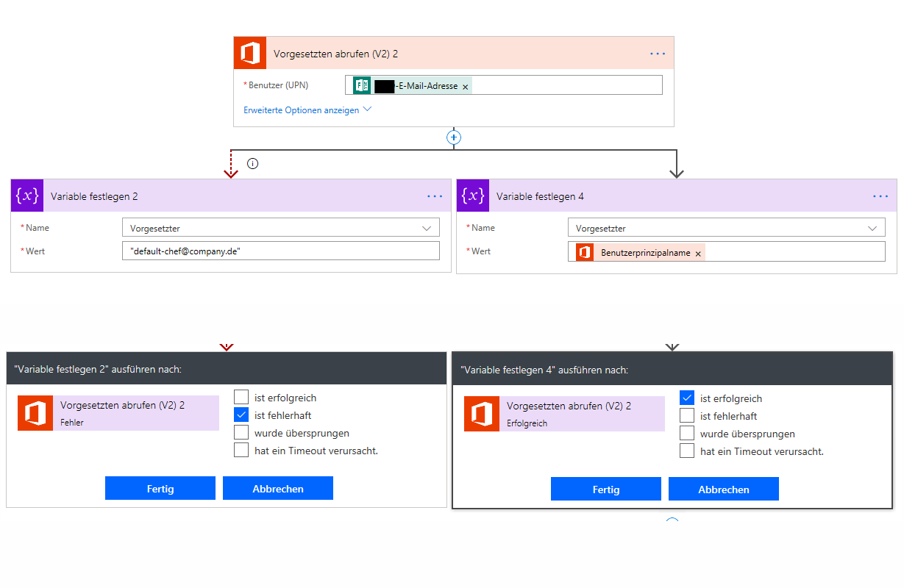Viewport: 904px width, 588px height.
Task: Click Fertig in the Variable festlegen 4 dialog
Action: pyautogui.click(x=605, y=489)
